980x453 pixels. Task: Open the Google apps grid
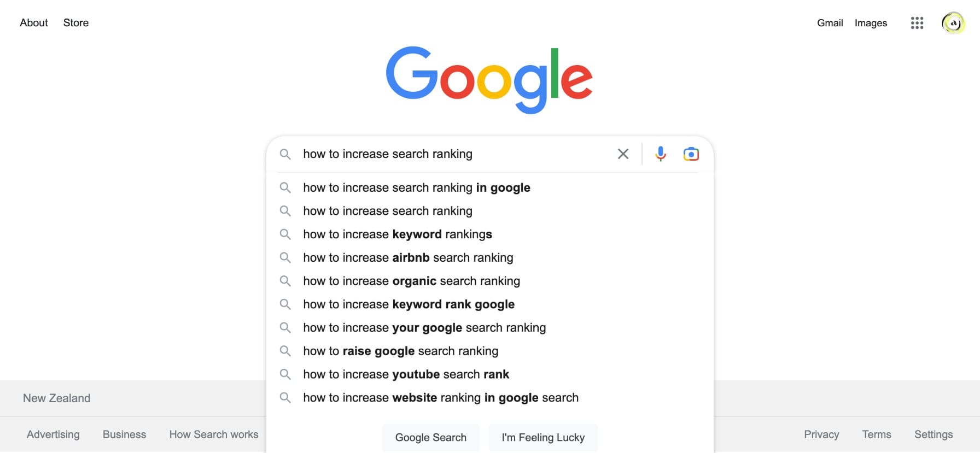pyautogui.click(x=917, y=23)
